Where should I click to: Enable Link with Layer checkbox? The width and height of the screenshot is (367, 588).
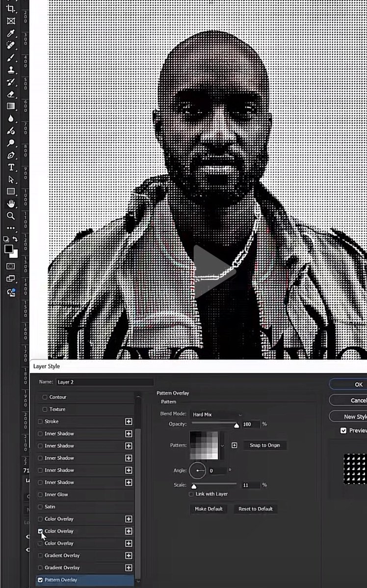click(191, 494)
